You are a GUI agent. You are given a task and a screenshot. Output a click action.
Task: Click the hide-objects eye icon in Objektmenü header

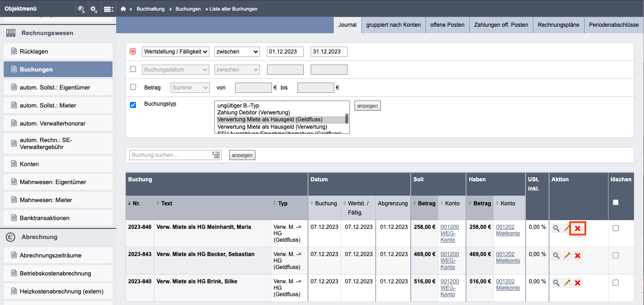tap(81, 9)
